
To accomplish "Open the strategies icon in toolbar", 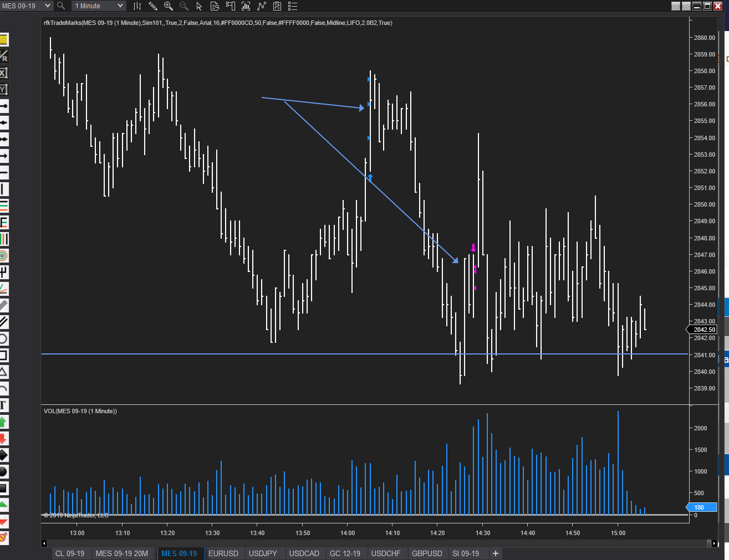I will [x=277, y=6].
